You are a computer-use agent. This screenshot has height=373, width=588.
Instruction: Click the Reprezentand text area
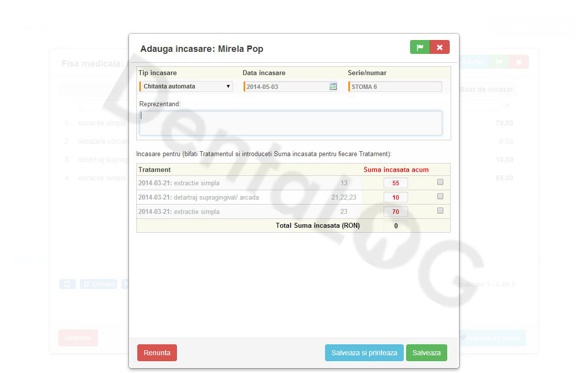(x=291, y=123)
